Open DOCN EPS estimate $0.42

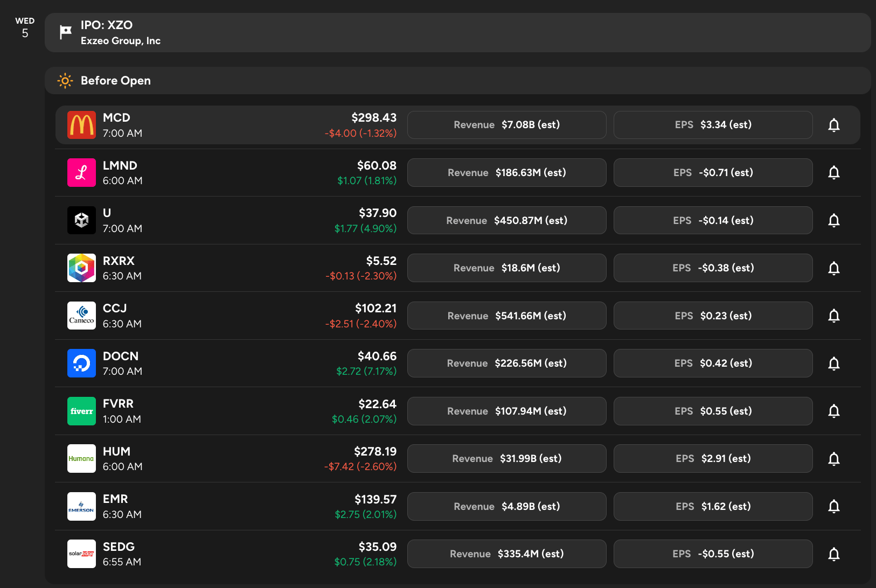(713, 363)
